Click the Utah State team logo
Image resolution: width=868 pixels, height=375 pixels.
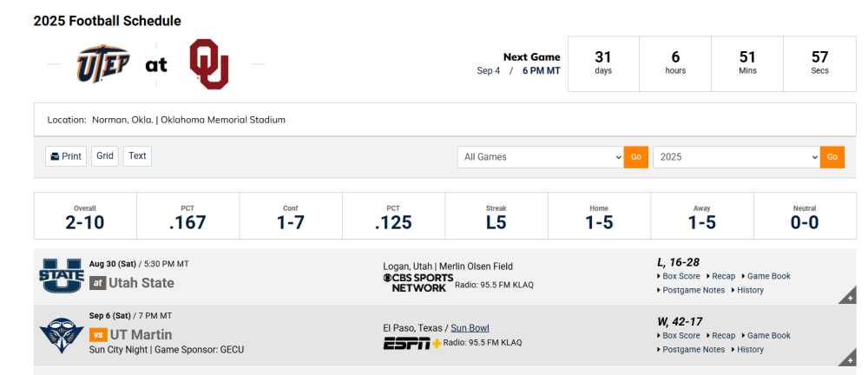tap(61, 275)
